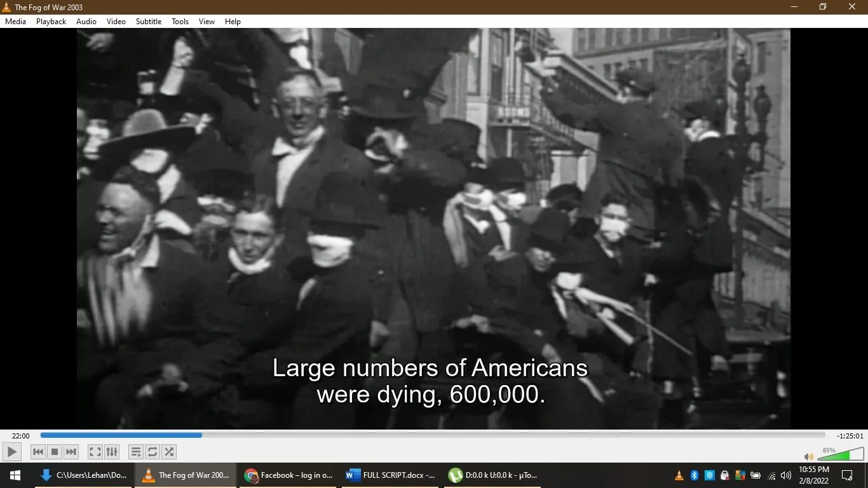Viewport: 868px width, 488px height.
Task: Minimize the VLC window
Action: point(794,7)
